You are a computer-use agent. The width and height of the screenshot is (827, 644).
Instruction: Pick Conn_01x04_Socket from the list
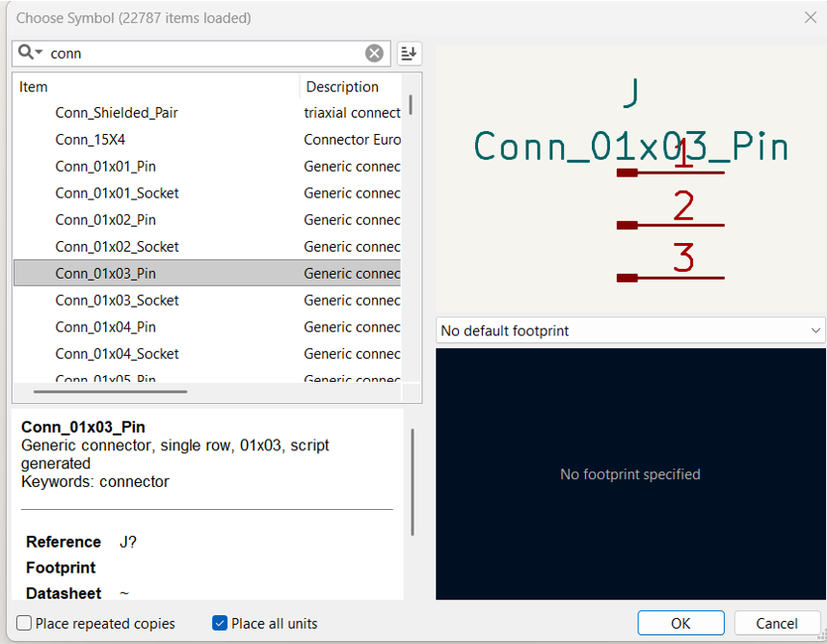point(206,354)
